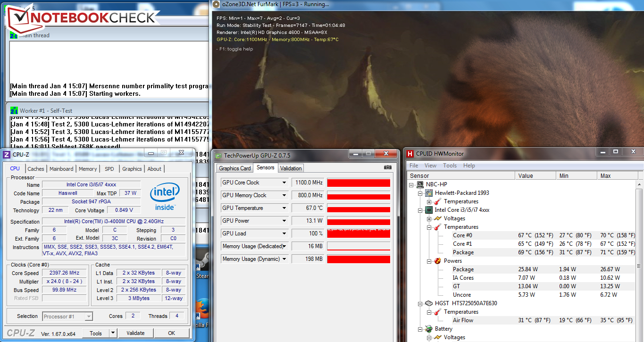The height and width of the screenshot is (342, 644).
Task: Open the Graphics tab in CPU-Z
Action: (x=132, y=169)
